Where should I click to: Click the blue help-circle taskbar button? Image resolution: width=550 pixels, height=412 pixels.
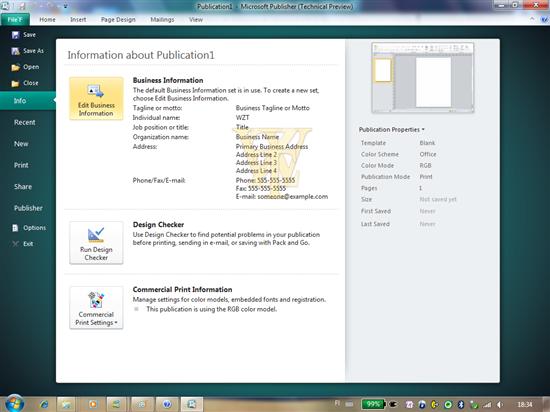(x=167, y=404)
